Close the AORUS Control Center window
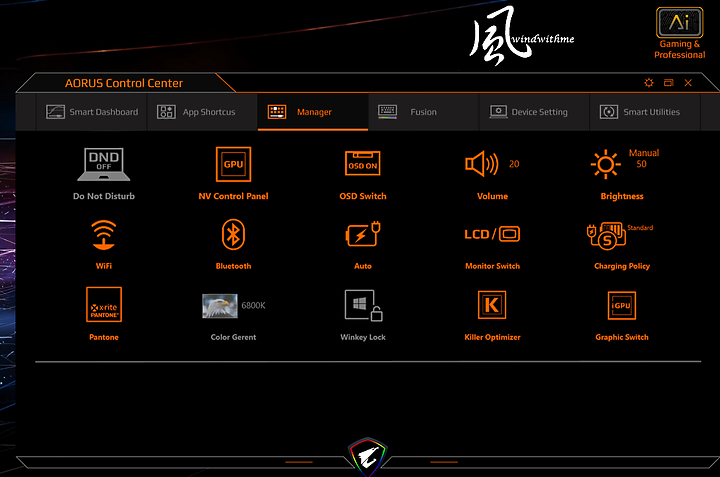720x477 pixels. click(x=688, y=83)
